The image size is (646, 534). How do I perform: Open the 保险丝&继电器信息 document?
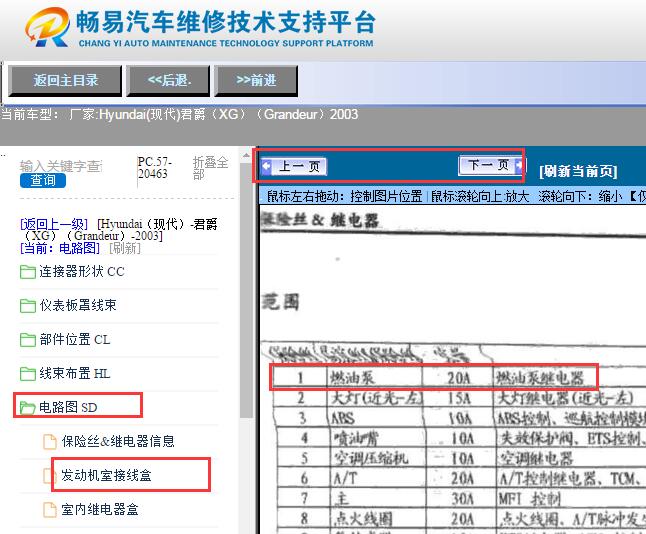118,441
